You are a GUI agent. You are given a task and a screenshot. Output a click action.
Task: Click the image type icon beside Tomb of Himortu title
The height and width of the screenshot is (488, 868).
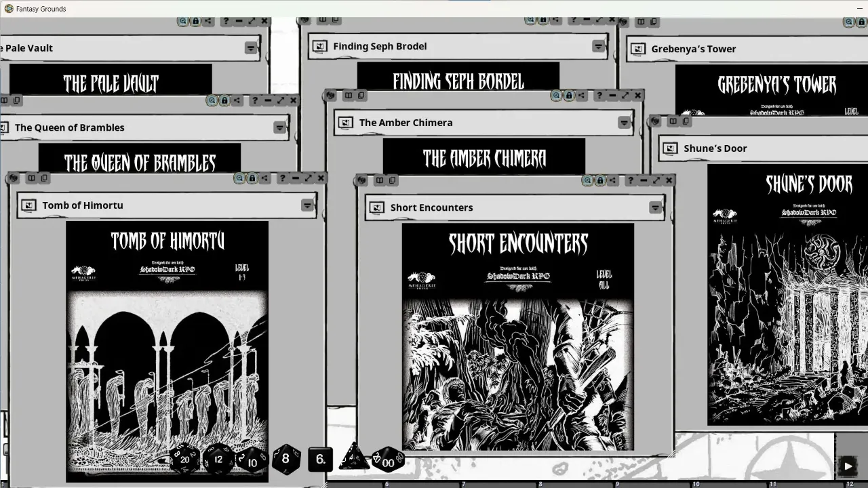coord(28,205)
